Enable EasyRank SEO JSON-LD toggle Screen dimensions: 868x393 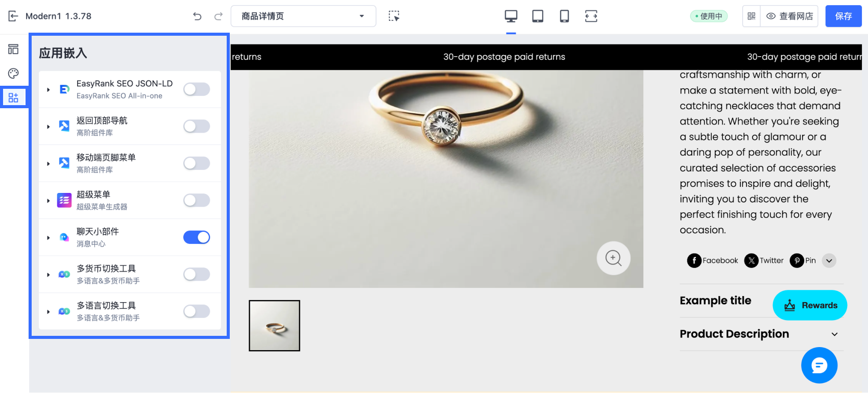[197, 89]
